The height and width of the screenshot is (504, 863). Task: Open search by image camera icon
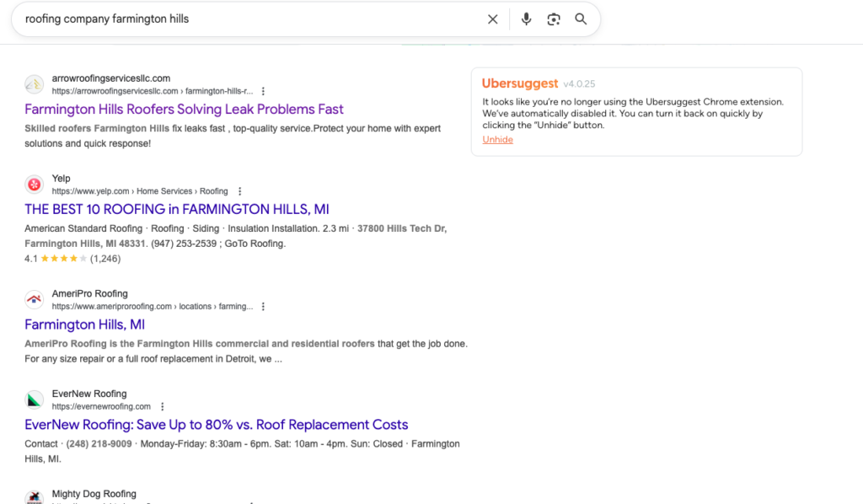click(x=554, y=19)
